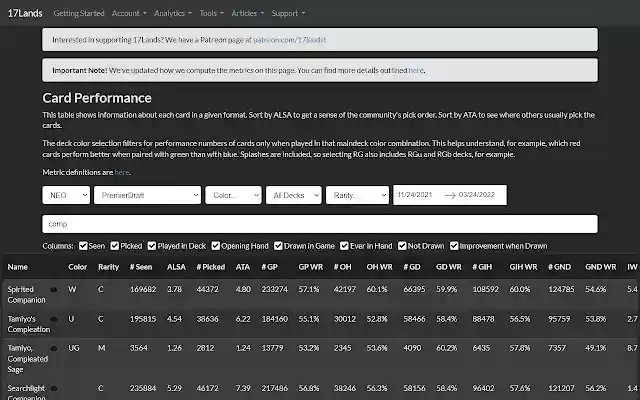Open the PremierDraft format dropdown

pyautogui.click(x=147, y=195)
